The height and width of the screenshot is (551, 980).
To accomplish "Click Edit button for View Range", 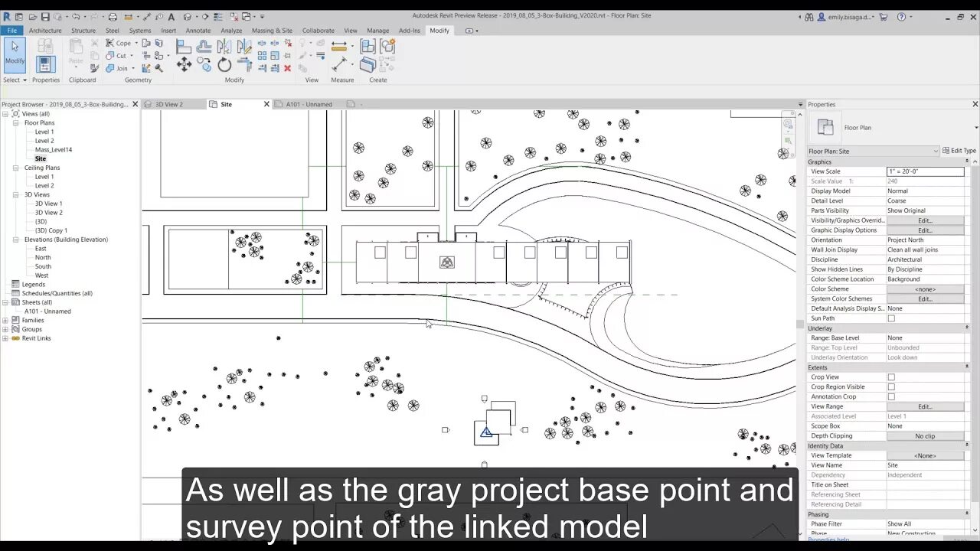I will point(925,407).
